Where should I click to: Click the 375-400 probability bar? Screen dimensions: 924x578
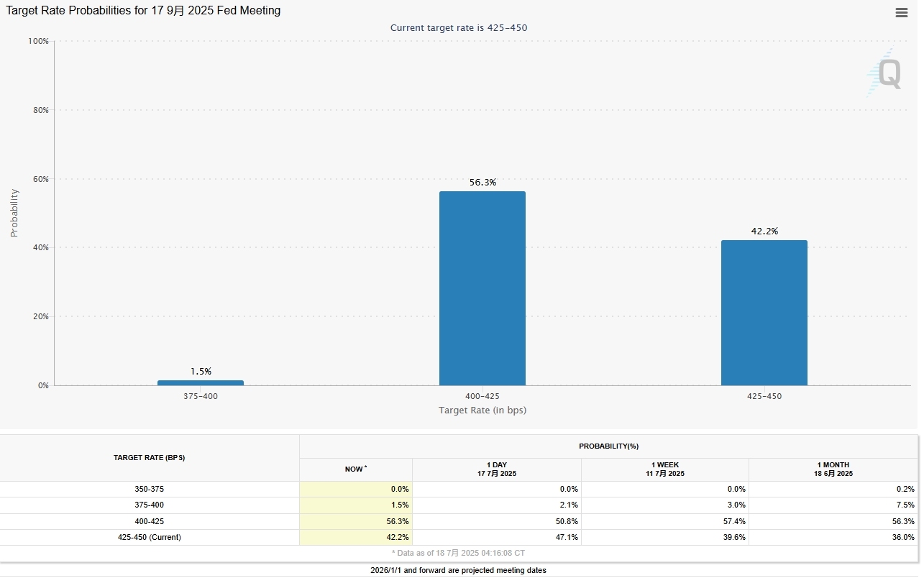point(201,382)
